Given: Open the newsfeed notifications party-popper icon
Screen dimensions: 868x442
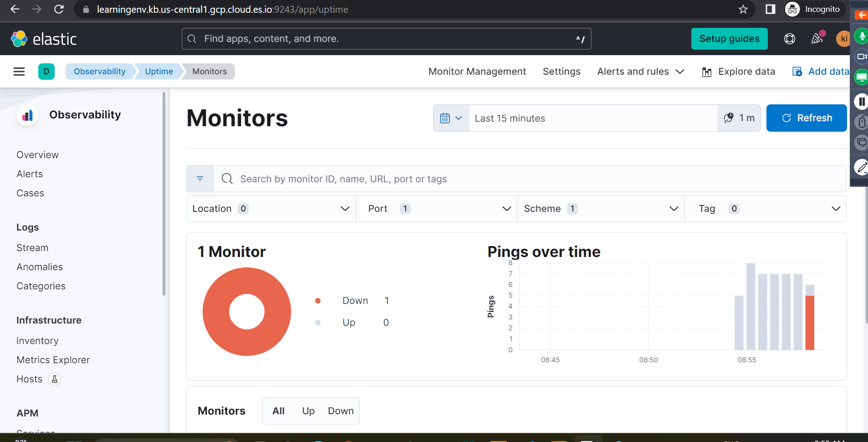Looking at the screenshot, I should [817, 39].
